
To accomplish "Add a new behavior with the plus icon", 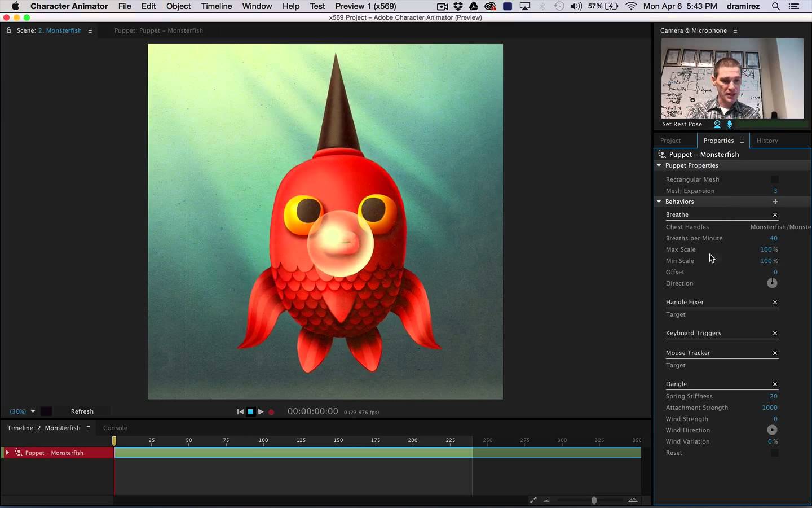I will 775,202.
